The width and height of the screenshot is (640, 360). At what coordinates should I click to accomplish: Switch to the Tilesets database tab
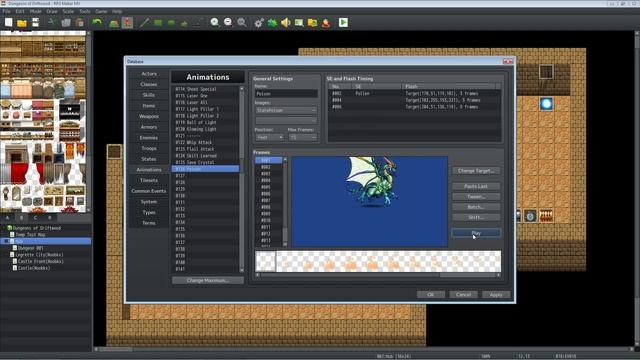(x=149, y=180)
